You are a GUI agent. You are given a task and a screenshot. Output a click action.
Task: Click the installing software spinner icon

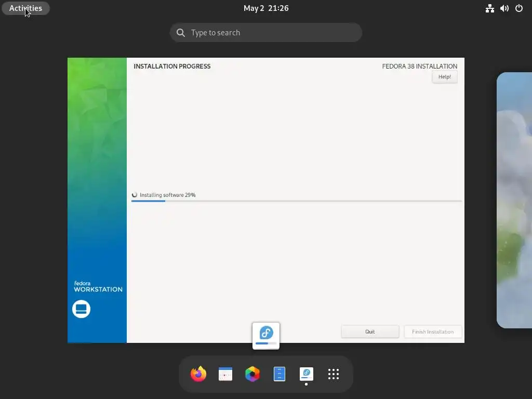(135, 195)
